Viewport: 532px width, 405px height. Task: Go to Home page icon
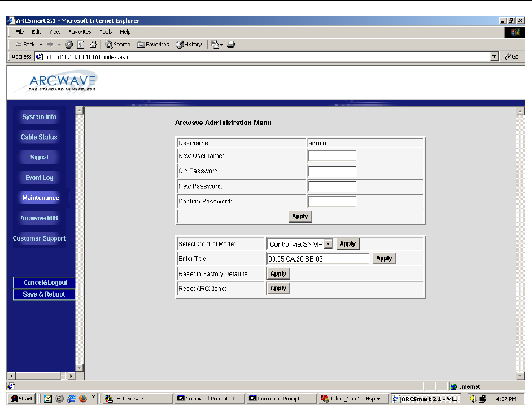pyautogui.click(x=93, y=45)
